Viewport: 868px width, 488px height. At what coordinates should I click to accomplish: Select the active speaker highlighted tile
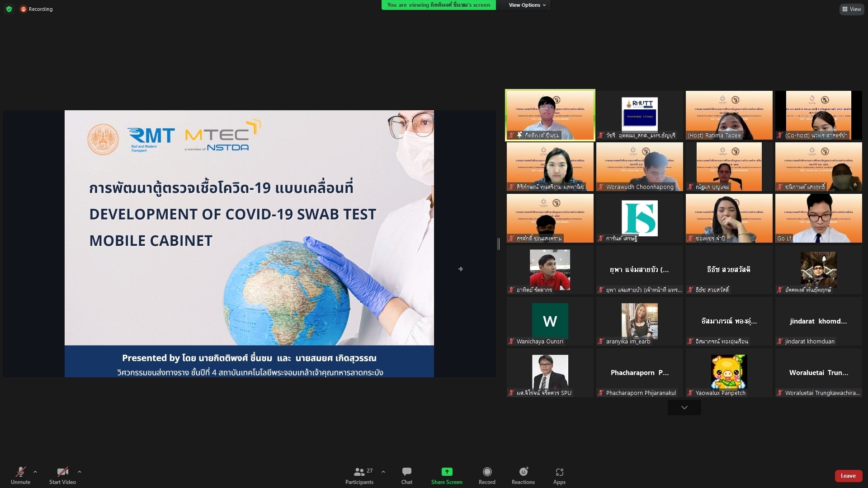point(550,115)
